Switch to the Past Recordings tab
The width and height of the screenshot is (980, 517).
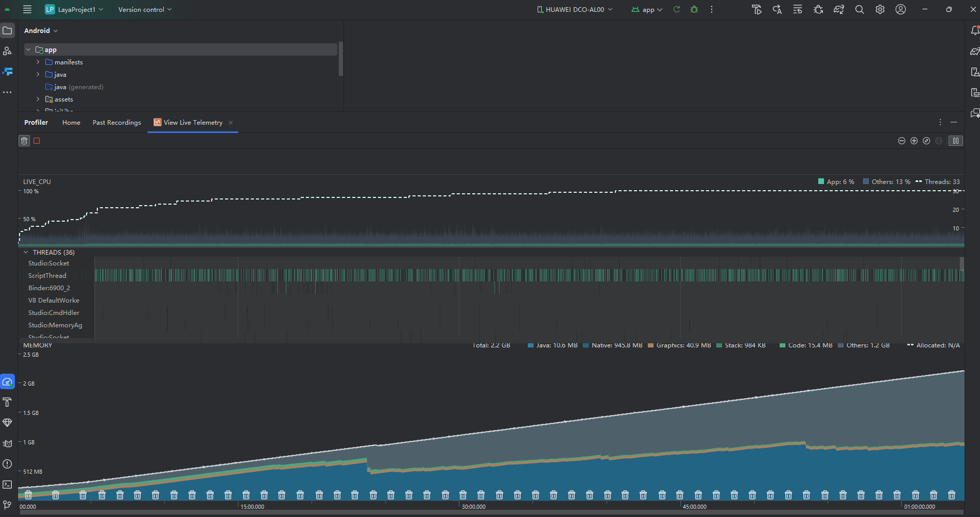116,122
